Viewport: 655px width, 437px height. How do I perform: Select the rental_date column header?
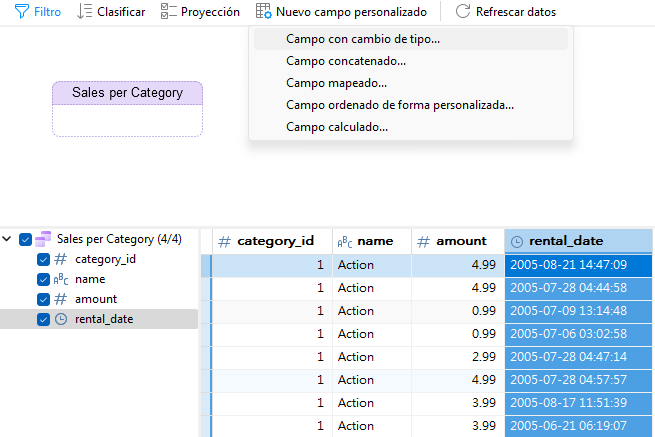point(579,241)
